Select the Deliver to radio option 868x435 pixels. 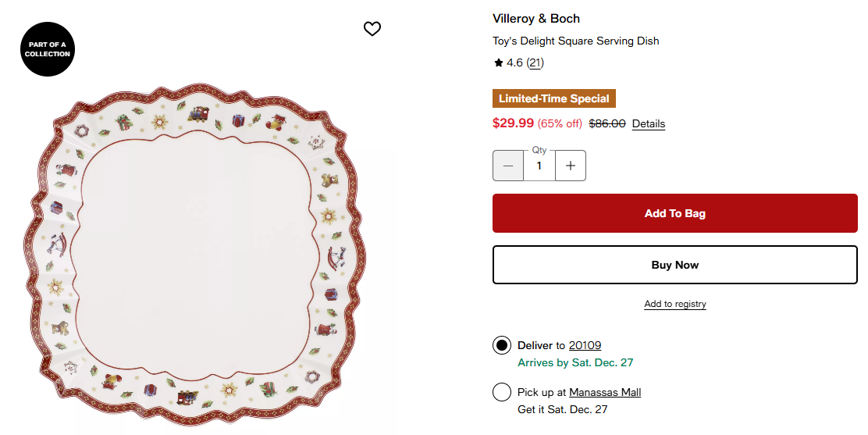click(x=502, y=345)
